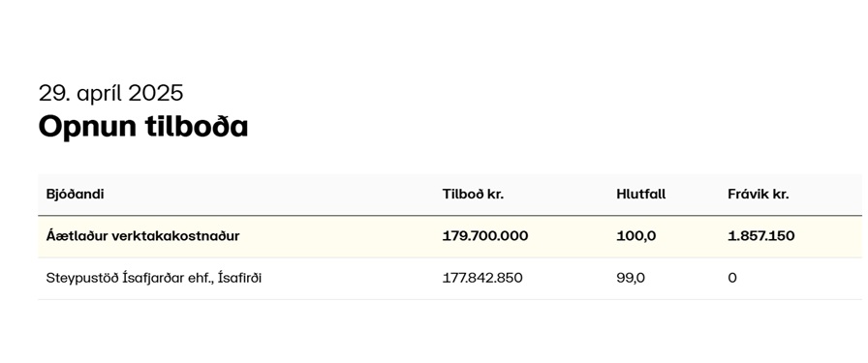Screen dimensions: 868x363
Task: Select the date '29. apríl 2025'
Action: click(x=110, y=93)
